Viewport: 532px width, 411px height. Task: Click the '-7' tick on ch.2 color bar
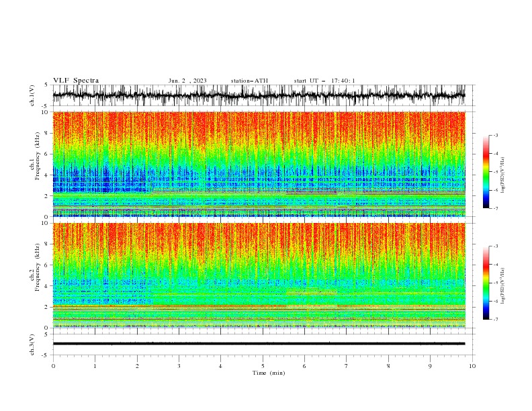[495, 320]
